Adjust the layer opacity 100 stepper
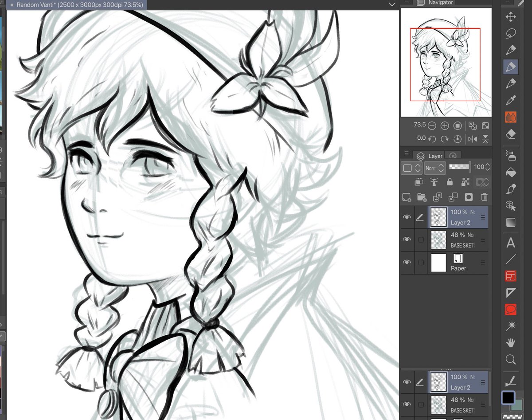The image size is (532, 420). pos(488,167)
